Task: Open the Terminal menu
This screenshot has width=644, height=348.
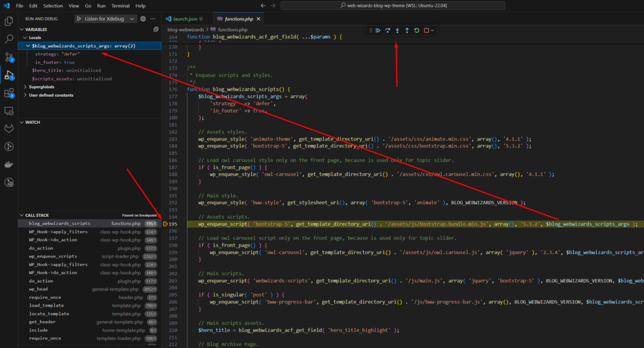Action: point(120,5)
